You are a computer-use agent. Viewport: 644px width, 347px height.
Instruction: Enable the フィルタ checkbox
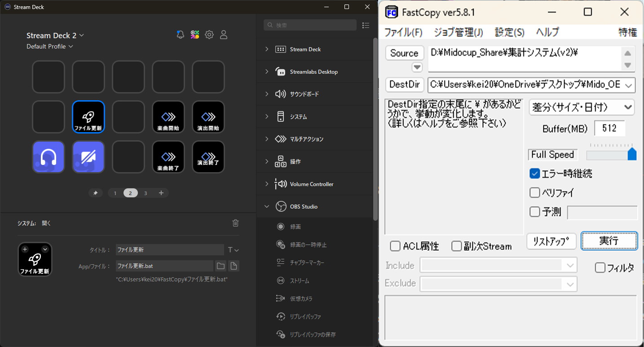pyautogui.click(x=600, y=267)
